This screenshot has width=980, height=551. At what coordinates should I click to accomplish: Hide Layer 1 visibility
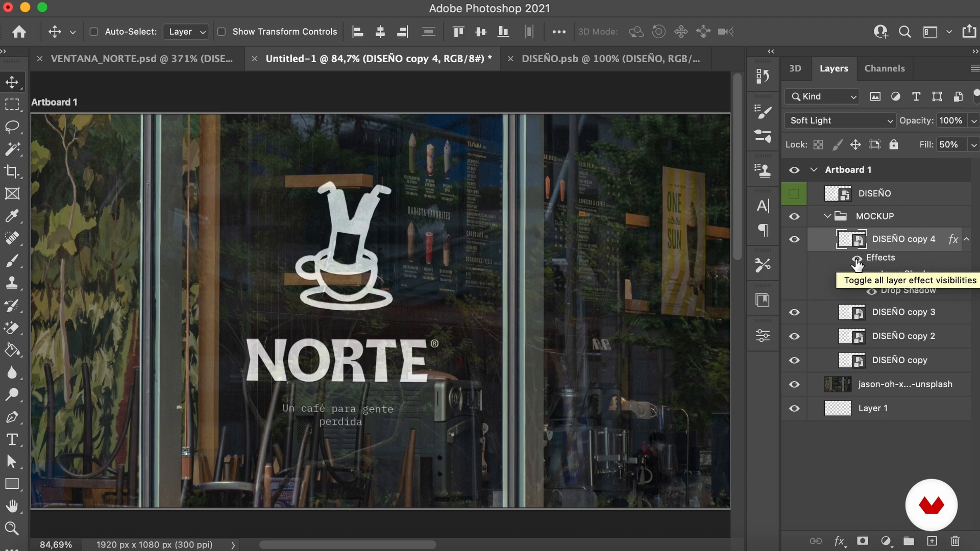coord(794,408)
